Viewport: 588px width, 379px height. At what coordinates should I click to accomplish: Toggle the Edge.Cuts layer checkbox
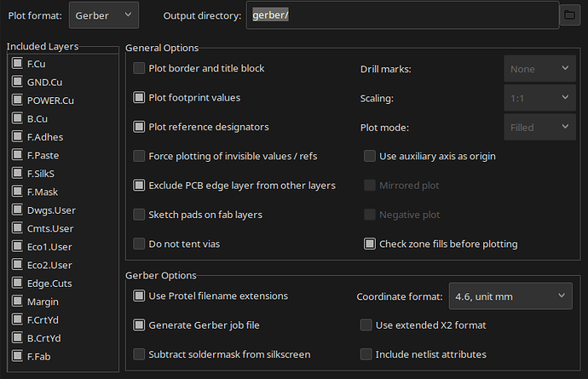tap(17, 283)
